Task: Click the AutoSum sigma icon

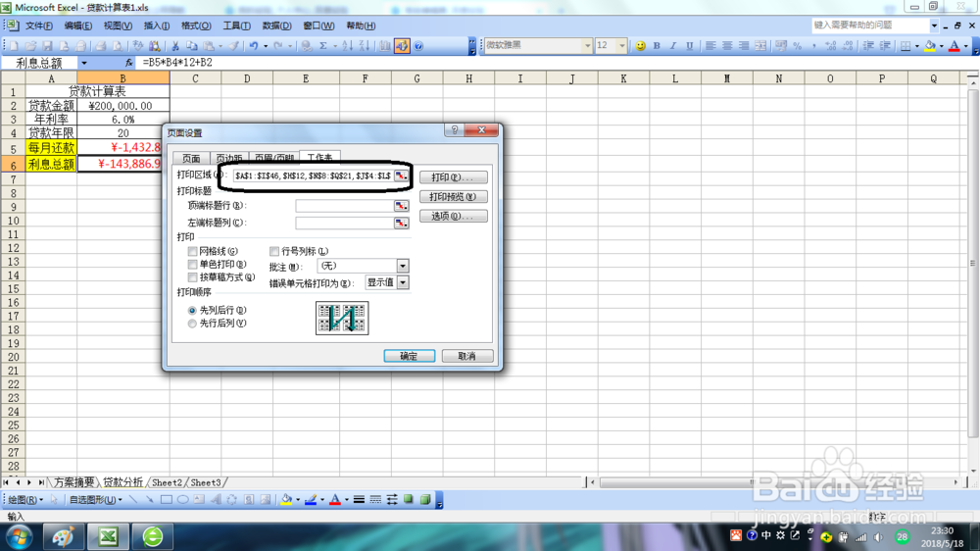Action: click(323, 46)
